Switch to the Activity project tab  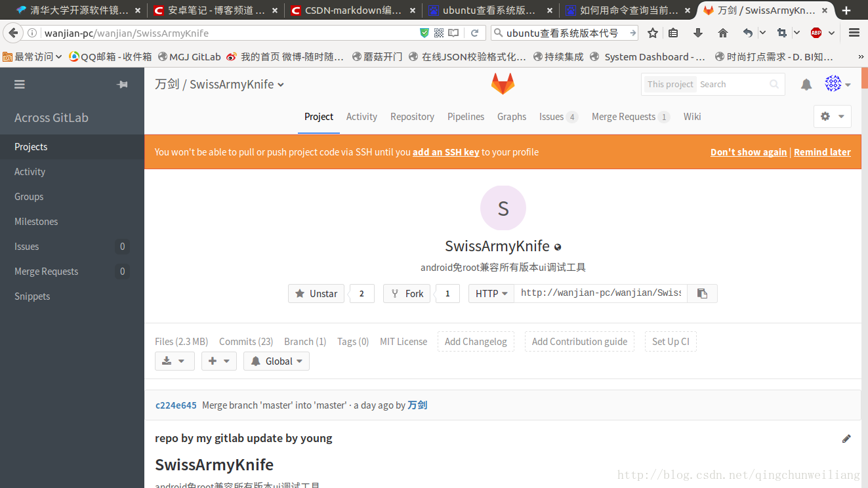coord(362,117)
